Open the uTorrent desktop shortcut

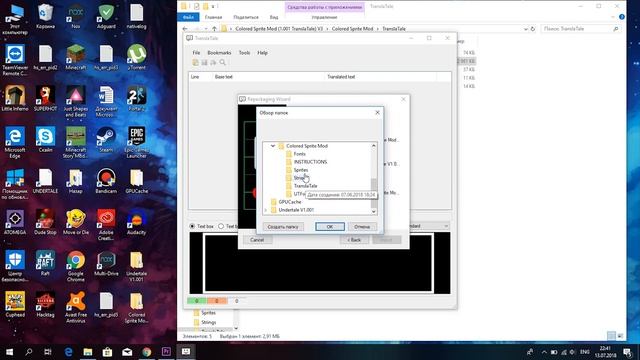pyautogui.click(x=136, y=57)
